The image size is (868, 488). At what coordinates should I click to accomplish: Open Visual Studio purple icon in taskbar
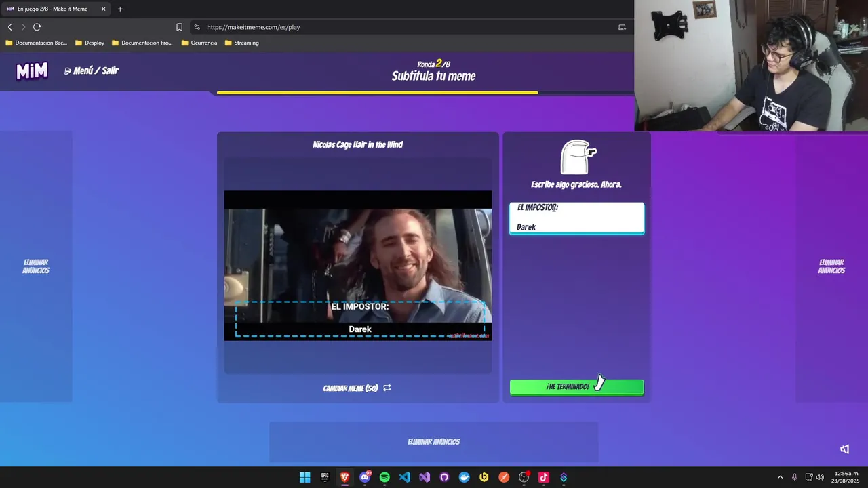tap(425, 477)
